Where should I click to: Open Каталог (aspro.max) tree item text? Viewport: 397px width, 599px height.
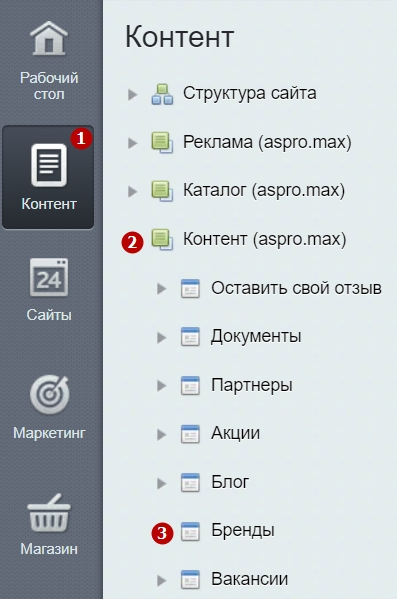pos(264,190)
